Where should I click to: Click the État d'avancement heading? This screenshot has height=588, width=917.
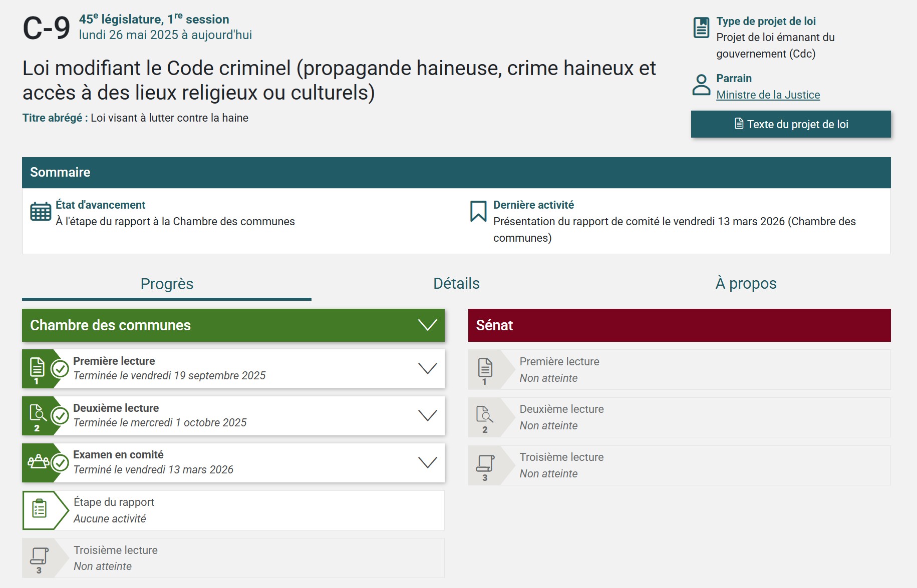pos(100,205)
